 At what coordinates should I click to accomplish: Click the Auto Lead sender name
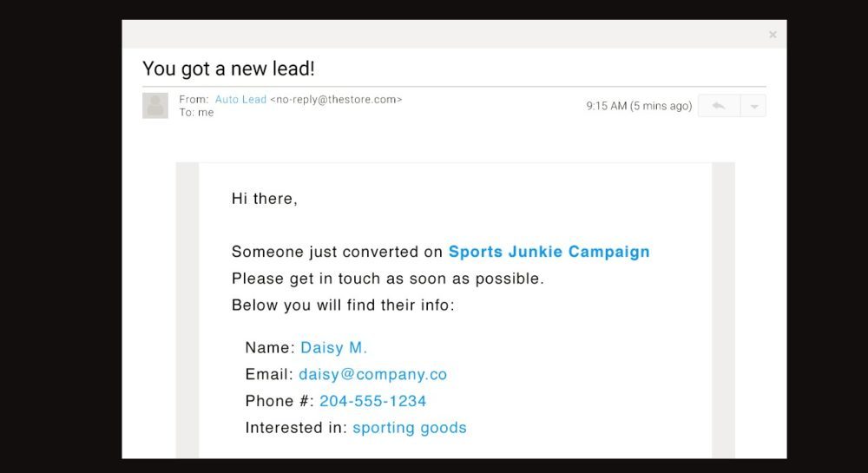tap(240, 100)
